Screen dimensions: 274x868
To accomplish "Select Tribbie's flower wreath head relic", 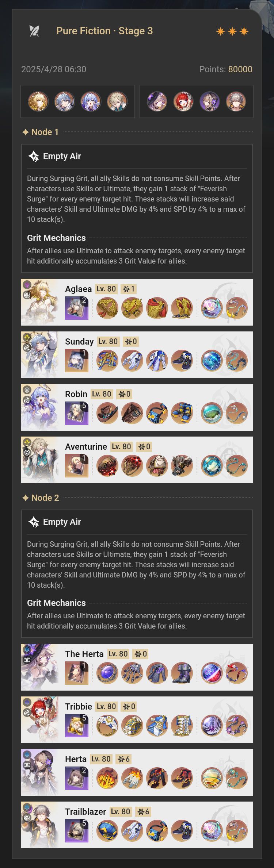I will tap(107, 726).
